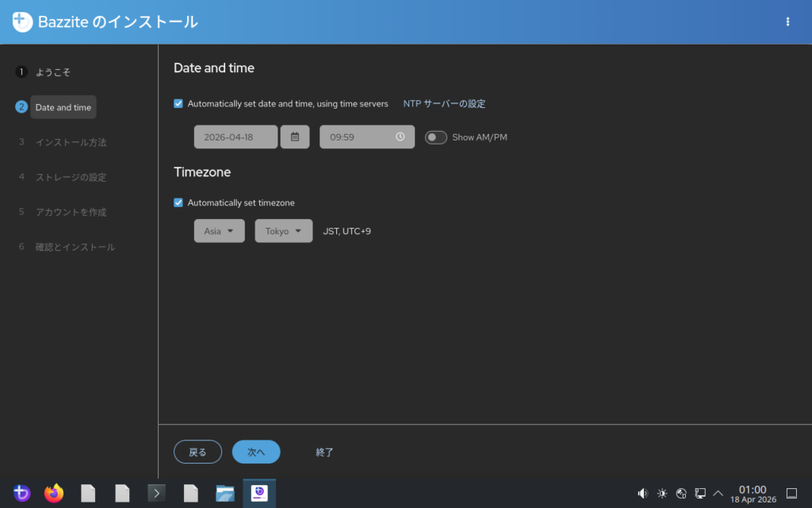This screenshot has width=812, height=508.
Task: Click the clock icon in time field
Action: point(400,137)
